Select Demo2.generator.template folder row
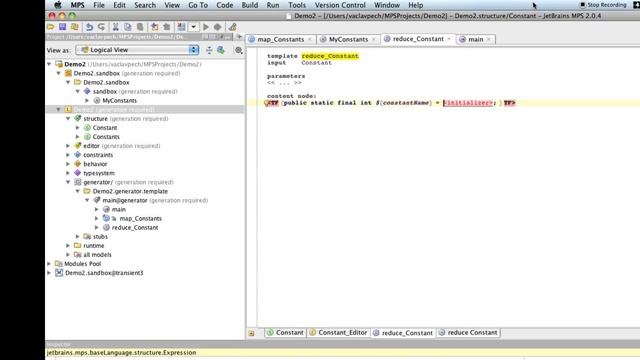Screen dimensions: 640x360 coord(130,191)
